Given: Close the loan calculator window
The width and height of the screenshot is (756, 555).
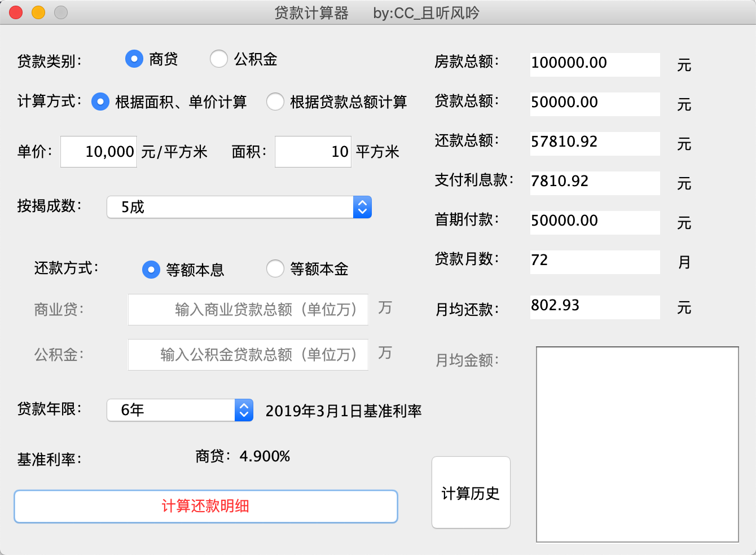Looking at the screenshot, I should click(16, 12).
